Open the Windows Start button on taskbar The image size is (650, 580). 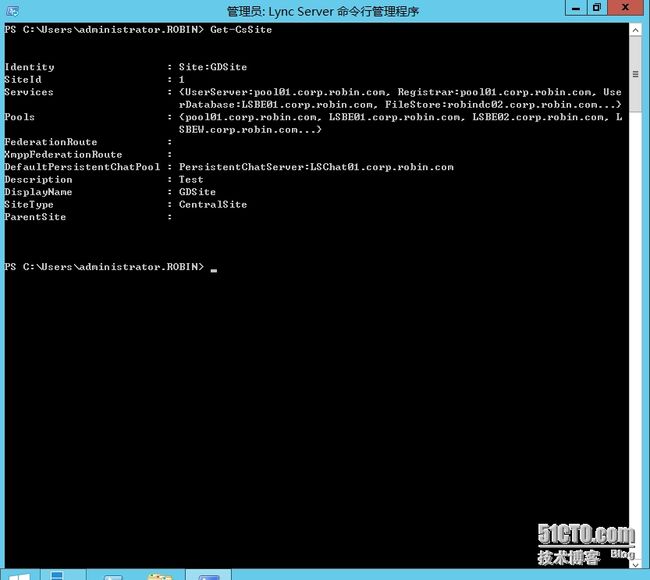click(19, 576)
